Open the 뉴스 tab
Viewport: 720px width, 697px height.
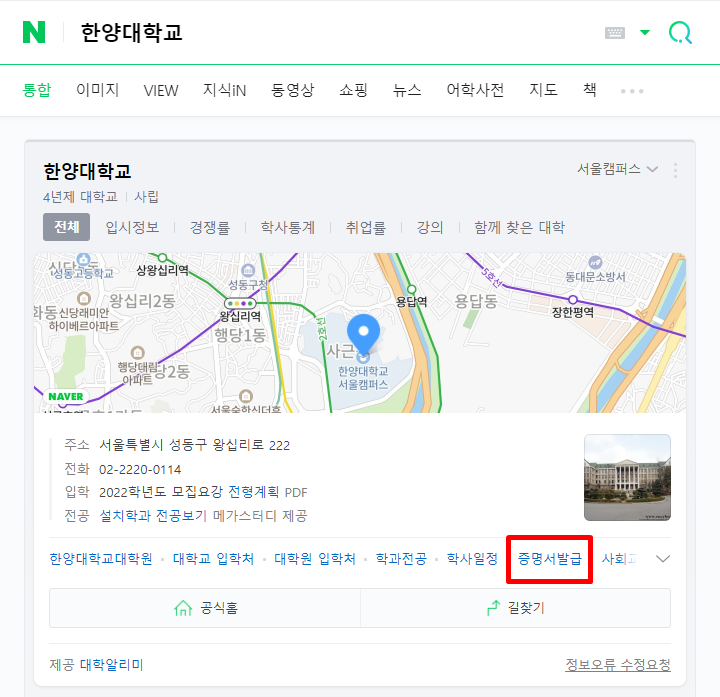(407, 90)
